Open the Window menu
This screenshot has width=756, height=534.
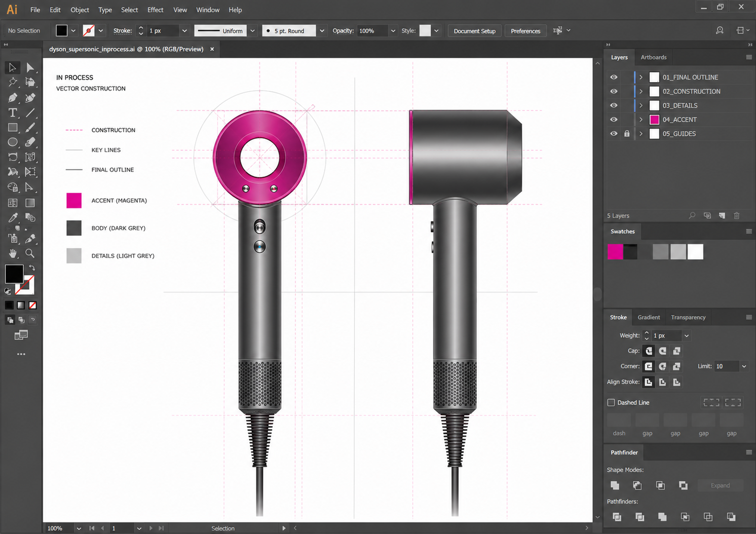[208, 10]
